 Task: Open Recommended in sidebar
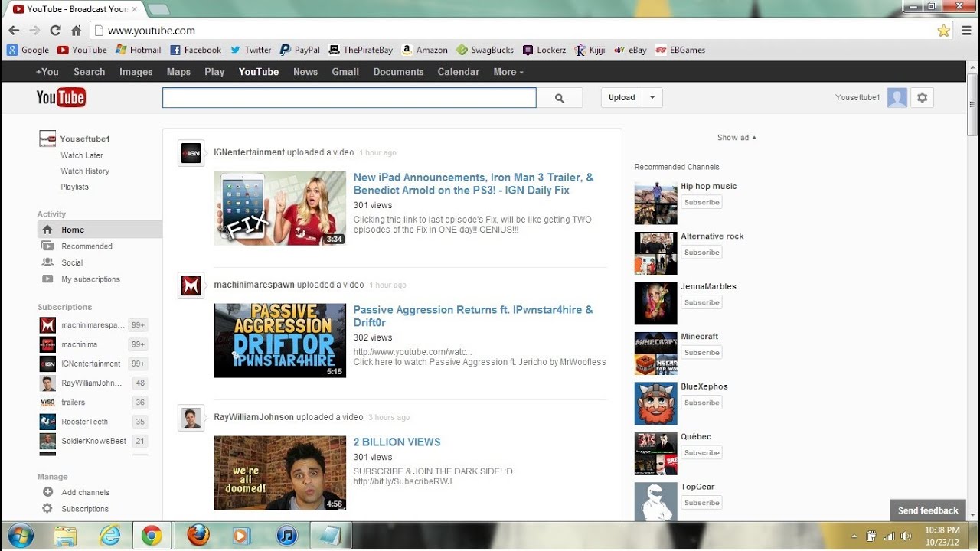tap(87, 246)
